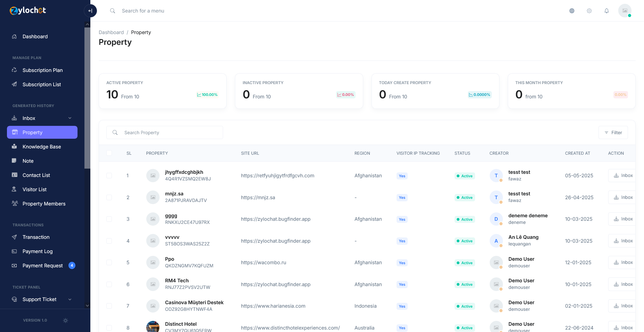Expand the Support Ticket chevron
The height and width of the screenshot is (332, 644).
(70, 299)
